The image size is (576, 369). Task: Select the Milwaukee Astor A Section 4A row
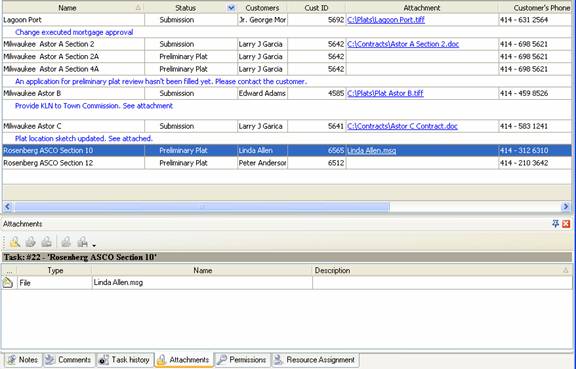[x=287, y=69]
